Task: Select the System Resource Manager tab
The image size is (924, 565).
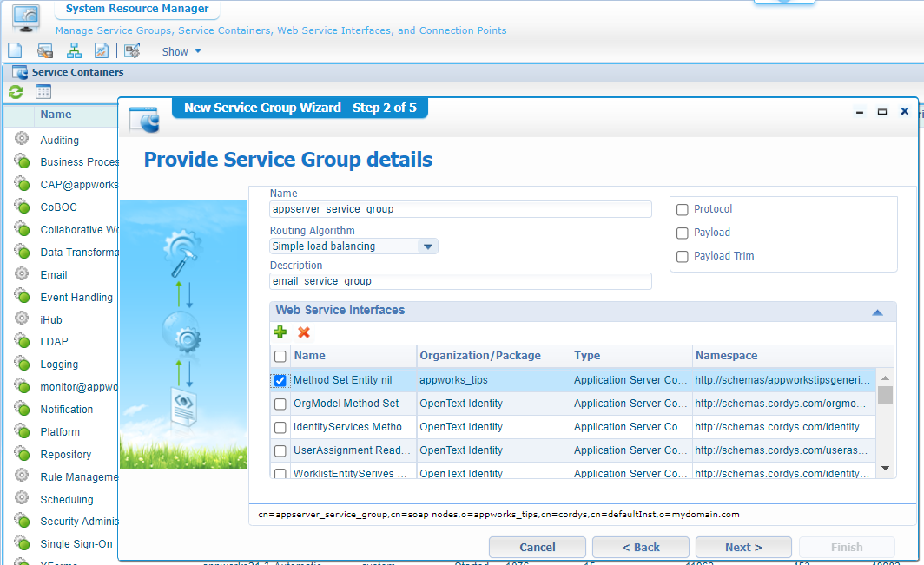Action: (x=137, y=10)
